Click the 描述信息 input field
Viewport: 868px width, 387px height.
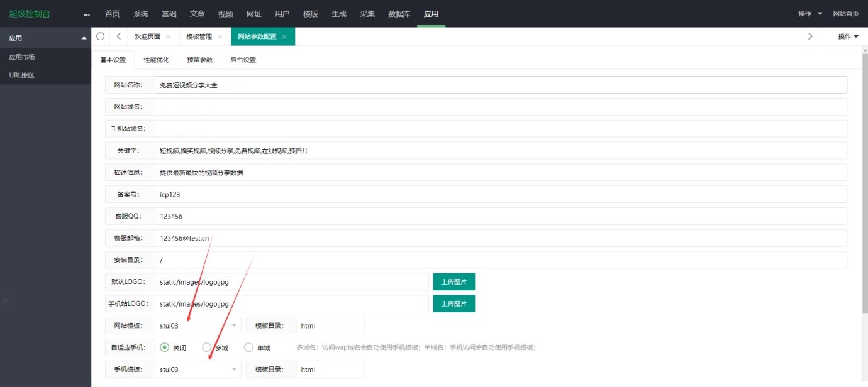501,172
